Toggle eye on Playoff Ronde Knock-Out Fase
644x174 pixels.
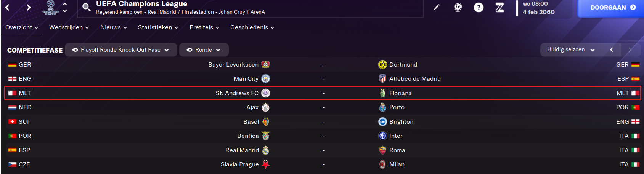pyautogui.click(x=75, y=50)
